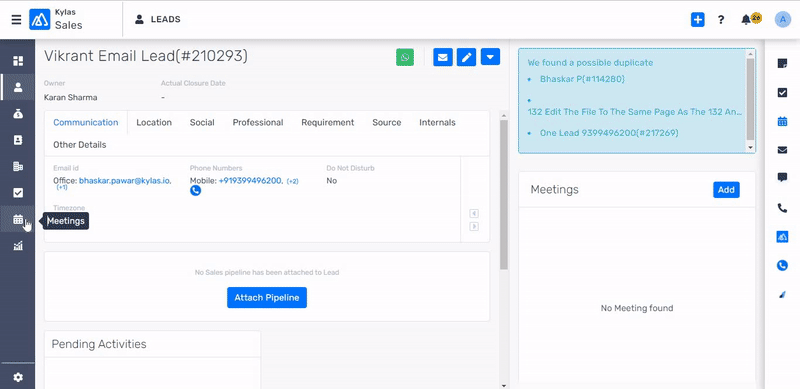The height and width of the screenshot is (389, 800).
Task: Open the hamburger menu
Action: tap(16, 19)
